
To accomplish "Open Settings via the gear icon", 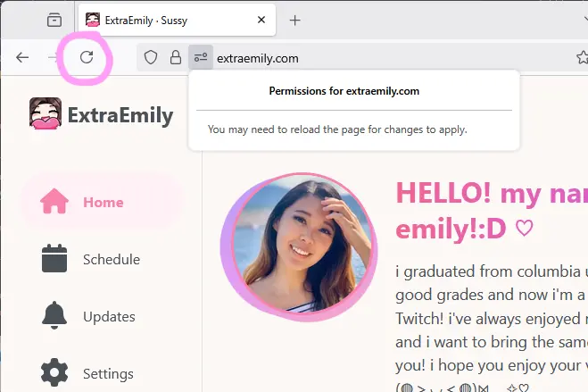I will tap(54, 372).
